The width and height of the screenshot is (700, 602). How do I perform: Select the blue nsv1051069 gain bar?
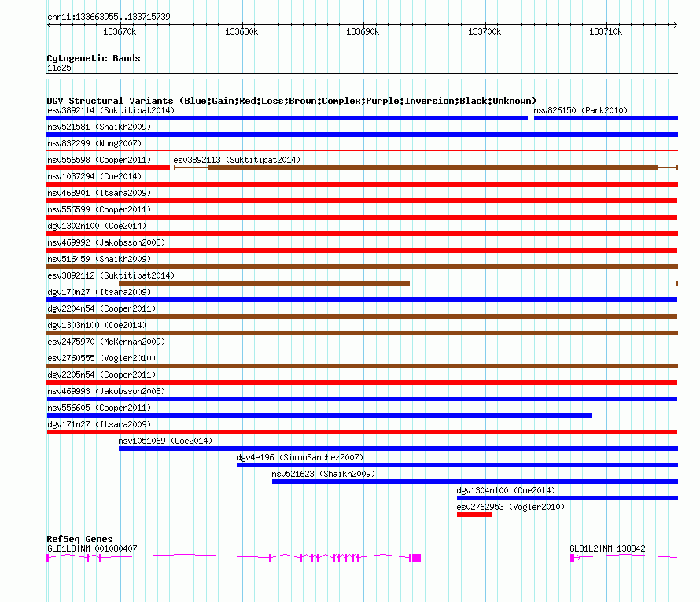point(398,449)
